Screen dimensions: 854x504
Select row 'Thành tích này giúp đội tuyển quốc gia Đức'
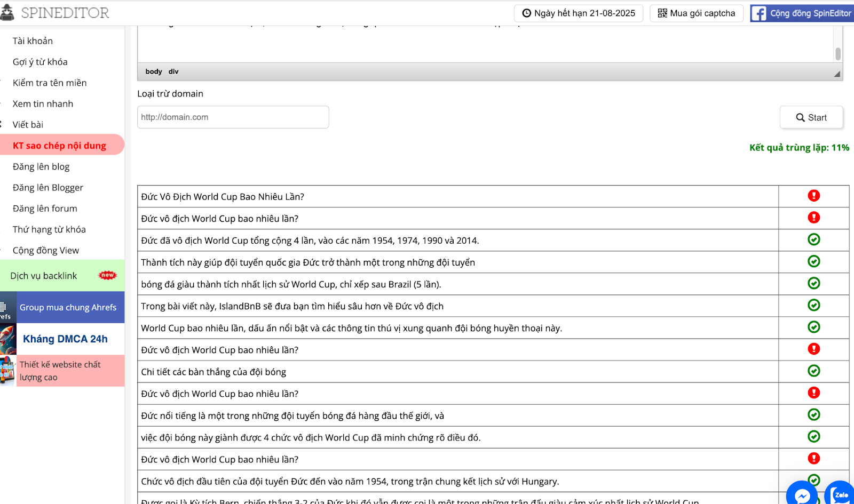[x=457, y=262]
